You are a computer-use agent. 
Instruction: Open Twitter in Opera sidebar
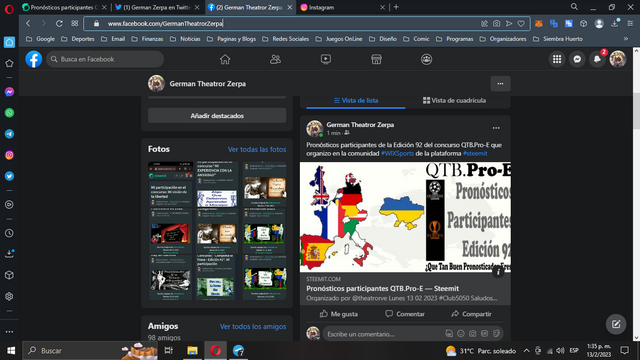pos(9,176)
